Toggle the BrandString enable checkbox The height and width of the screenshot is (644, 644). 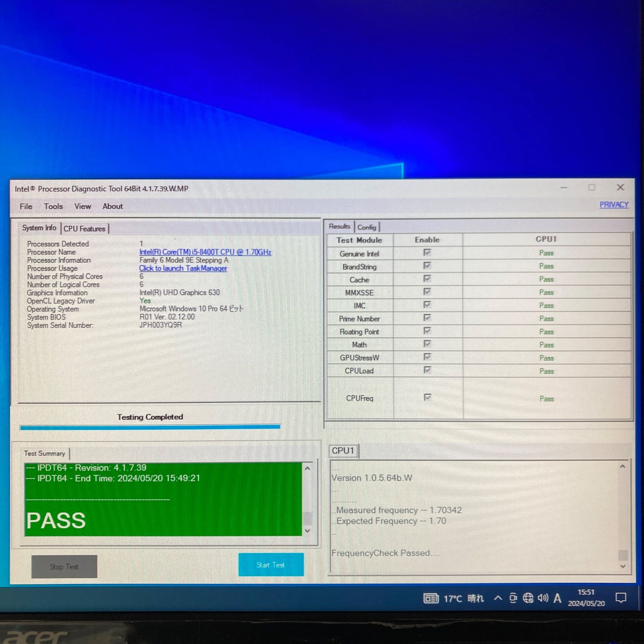[427, 266]
